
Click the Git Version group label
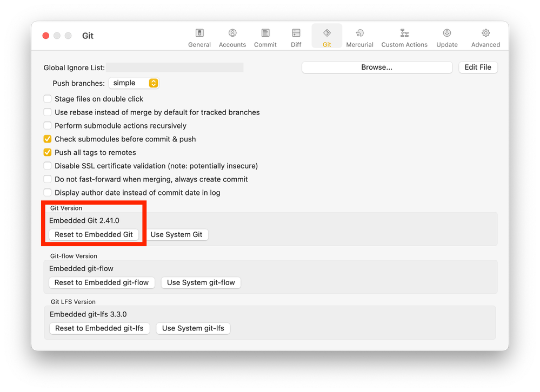click(x=66, y=208)
